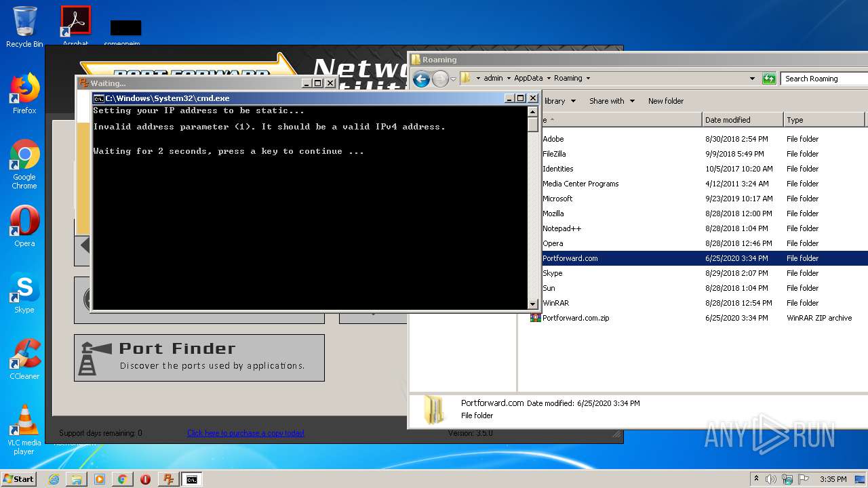This screenshot has width=868, height=488.
Task: Open Chrome from the taskbar
Action: 122,479
